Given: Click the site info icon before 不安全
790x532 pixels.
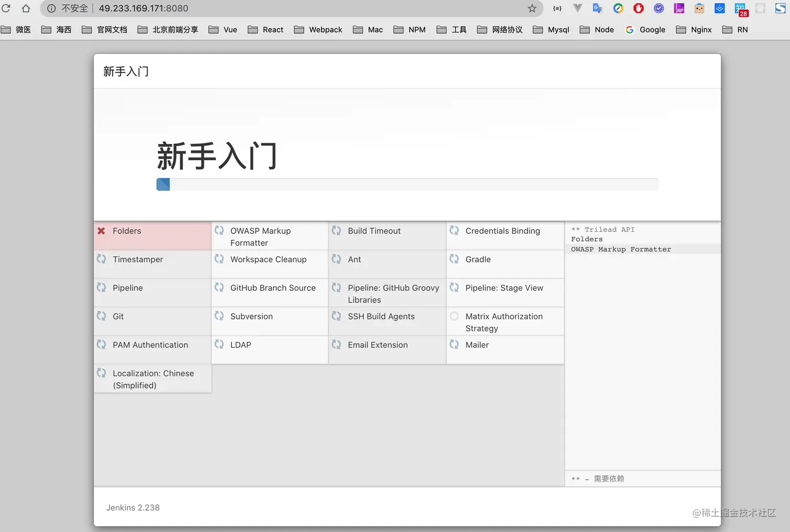Looking at the screenshot, I should click(x=51, y=8).
